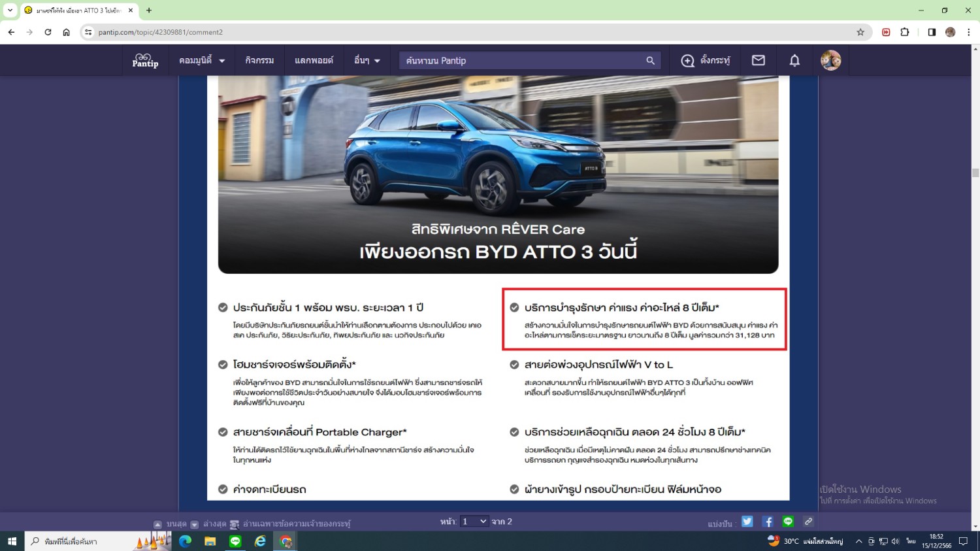This screenshot has height=551, width=980.
Task: Open the page number dropdown
Action: point(474,522)
